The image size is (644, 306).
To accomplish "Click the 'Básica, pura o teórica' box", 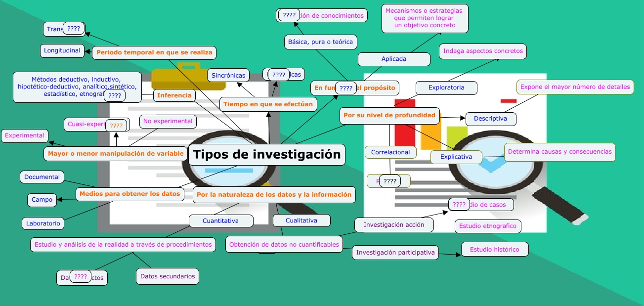I will tap(320, 42).
